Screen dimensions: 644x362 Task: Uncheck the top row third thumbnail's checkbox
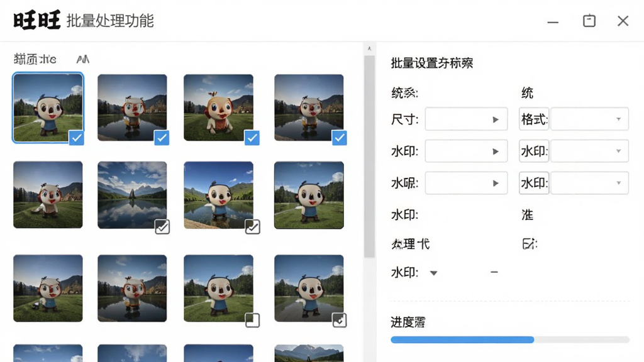252,138
